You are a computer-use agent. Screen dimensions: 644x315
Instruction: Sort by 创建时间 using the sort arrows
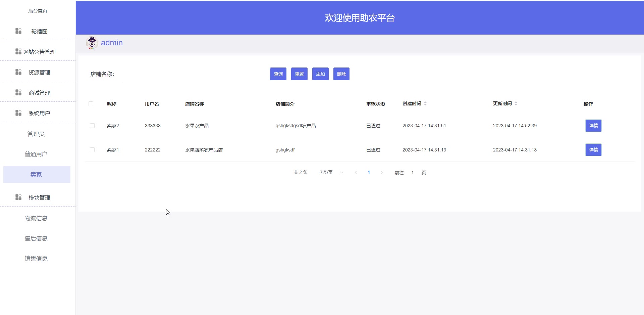[x=425, y=103]
